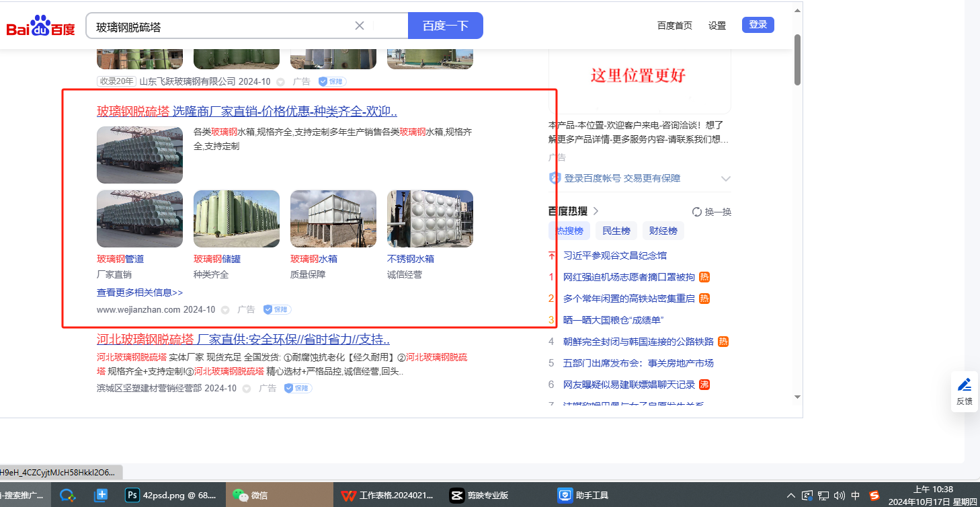The width and height of the screenshot is (980, 507).
Task: Click 登录百度帐号 交易更有保障 link
Action: point(622,179)
